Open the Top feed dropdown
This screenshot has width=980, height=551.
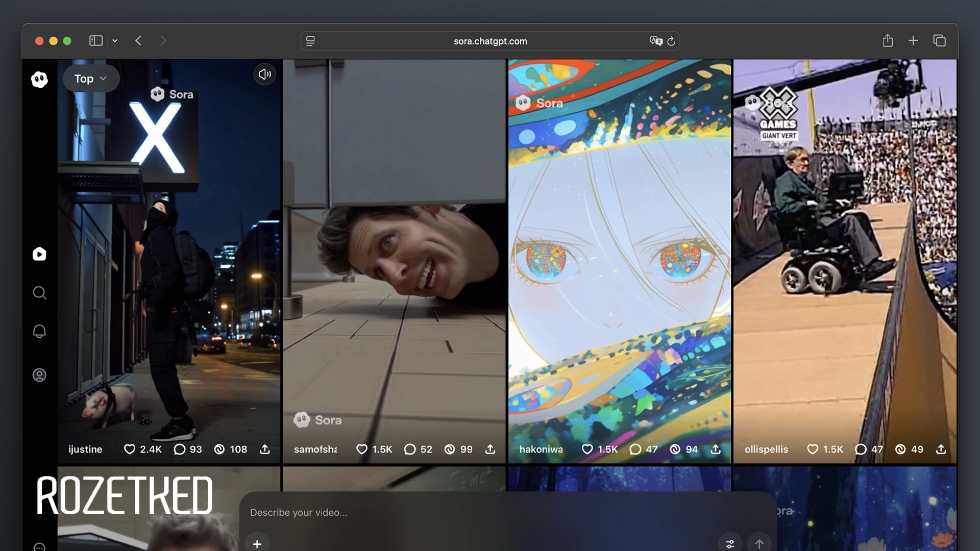91,79
